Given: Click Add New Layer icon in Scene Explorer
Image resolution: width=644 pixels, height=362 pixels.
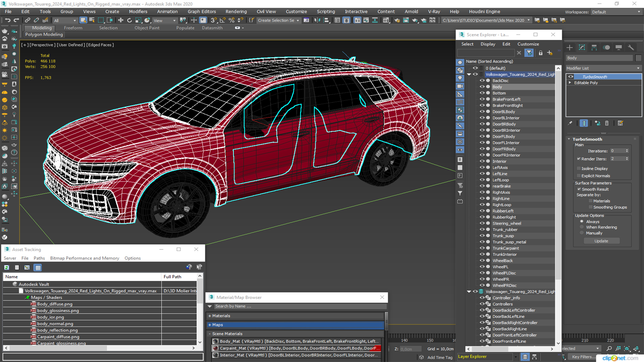Looking at the screenshot, I should coord(550,53).
